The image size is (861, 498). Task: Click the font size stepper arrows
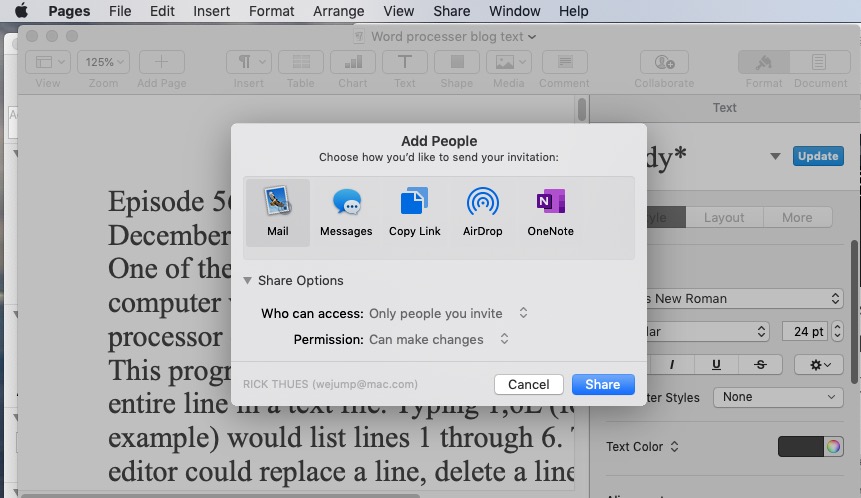(837, 332)
